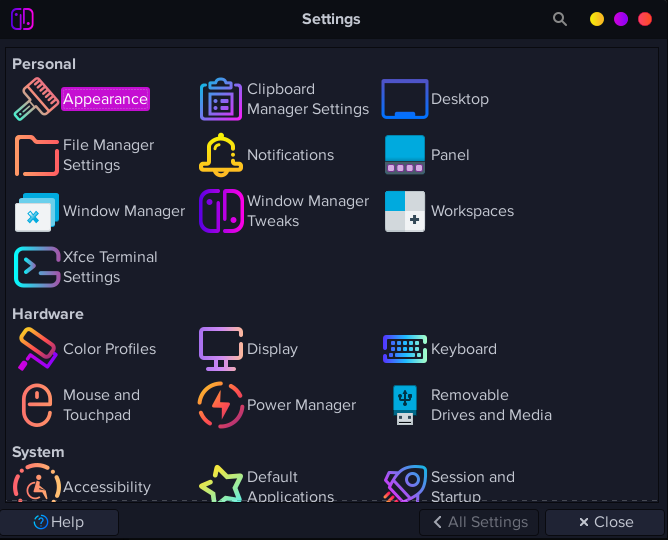Open the Keyboard settings icon
The height and width of the screenshot is (540, 668).
(x=405, y=349)
